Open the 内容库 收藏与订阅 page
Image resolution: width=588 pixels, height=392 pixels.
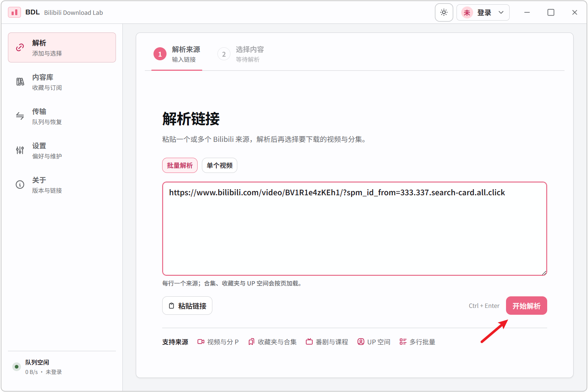[62, 82]
